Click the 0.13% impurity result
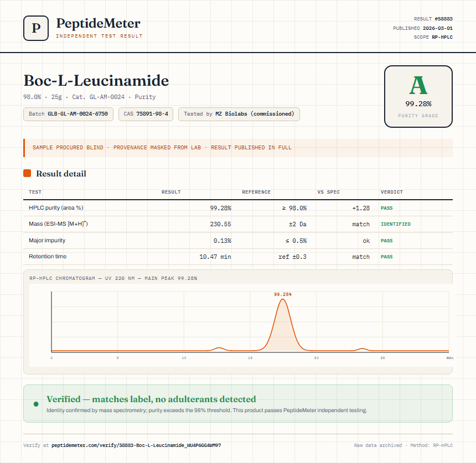 pos(222,241)
